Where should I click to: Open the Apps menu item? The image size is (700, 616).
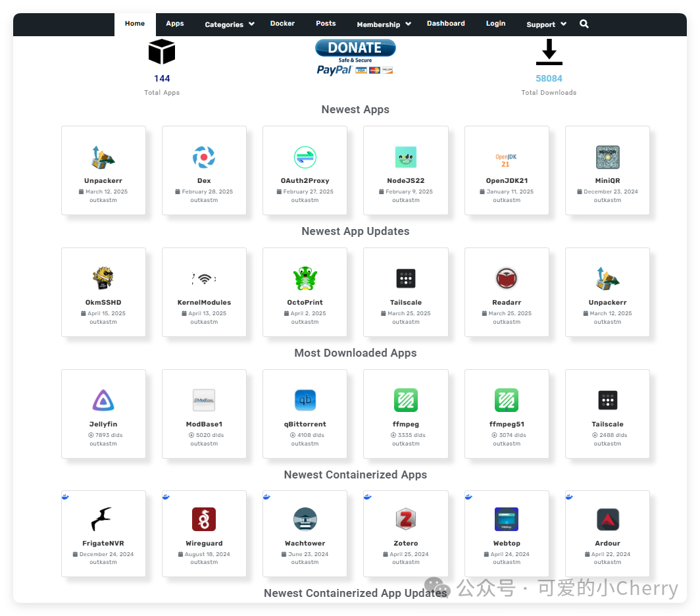coord(175,24)
